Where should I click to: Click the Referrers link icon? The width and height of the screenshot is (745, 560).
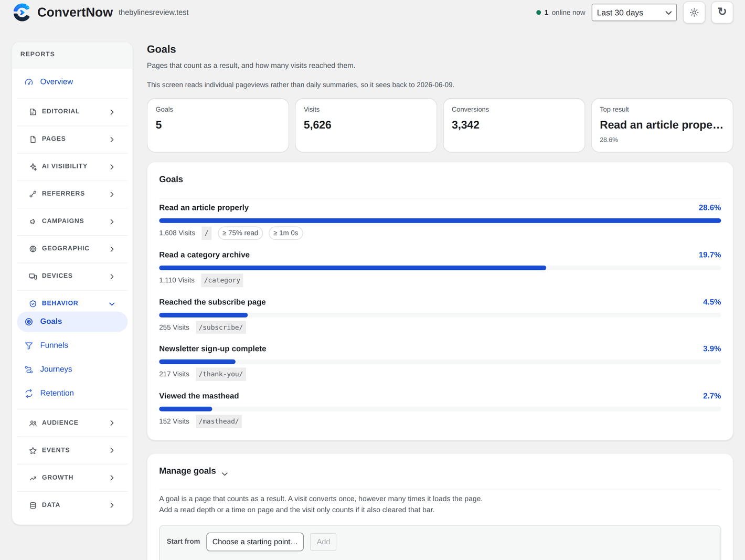pyautogui.click(x=33, y=194)
